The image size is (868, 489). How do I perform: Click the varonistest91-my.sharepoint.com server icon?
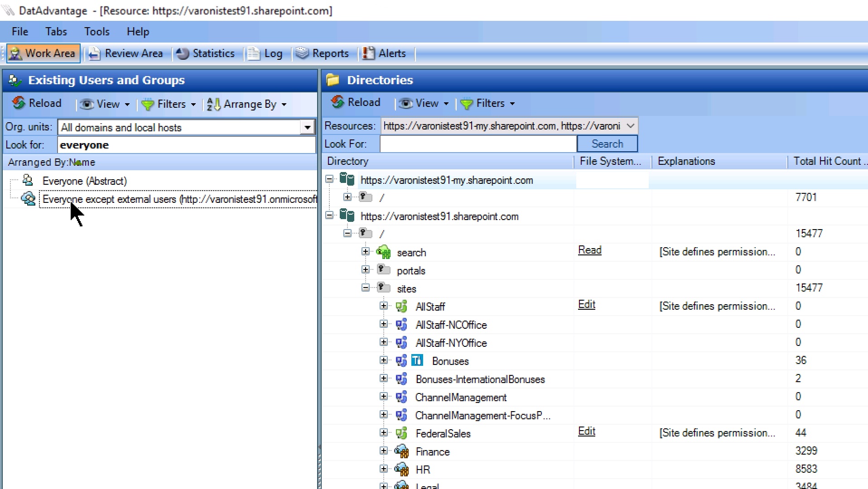tap(347, 179)
